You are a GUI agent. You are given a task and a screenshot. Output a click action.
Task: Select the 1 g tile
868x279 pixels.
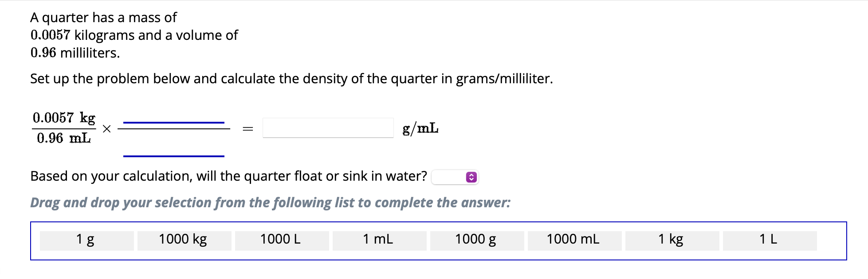click(x=86, y=240)
